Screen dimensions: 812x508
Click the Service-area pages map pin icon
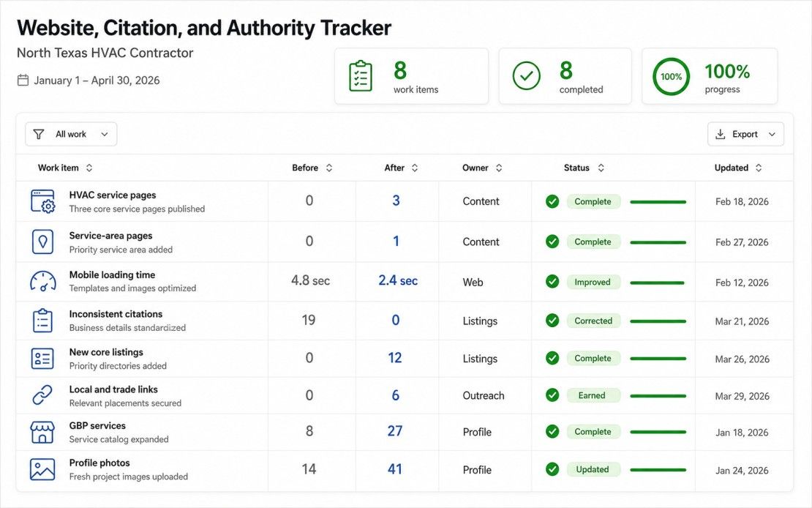click(42, 242)
